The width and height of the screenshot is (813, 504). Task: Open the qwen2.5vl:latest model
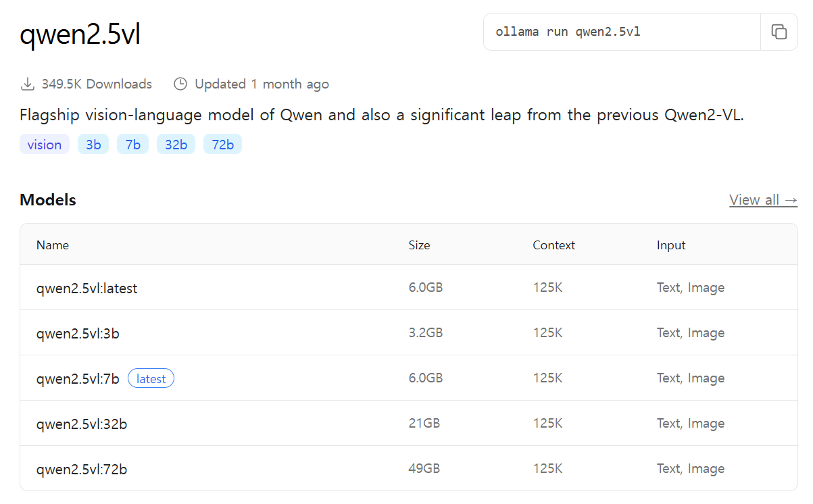[x=87, y=288]
